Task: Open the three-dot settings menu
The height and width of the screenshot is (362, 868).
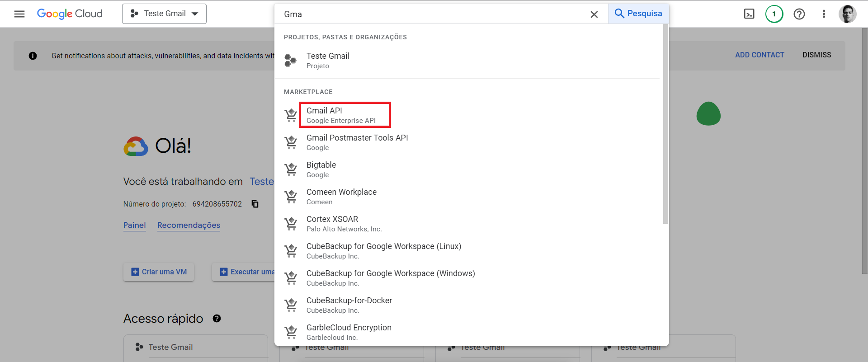Action: (824, 14)
